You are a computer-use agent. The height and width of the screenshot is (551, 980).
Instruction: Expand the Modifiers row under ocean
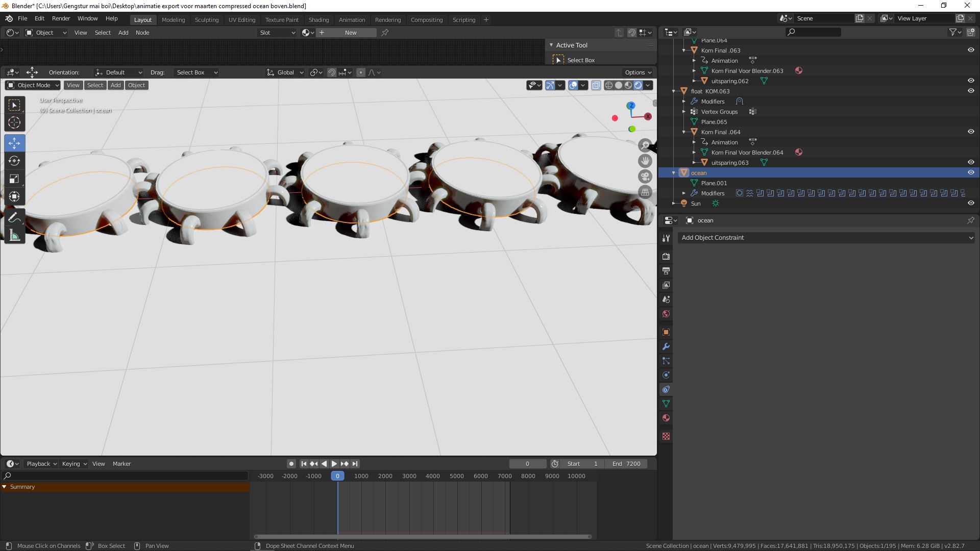tap(684, 193)
